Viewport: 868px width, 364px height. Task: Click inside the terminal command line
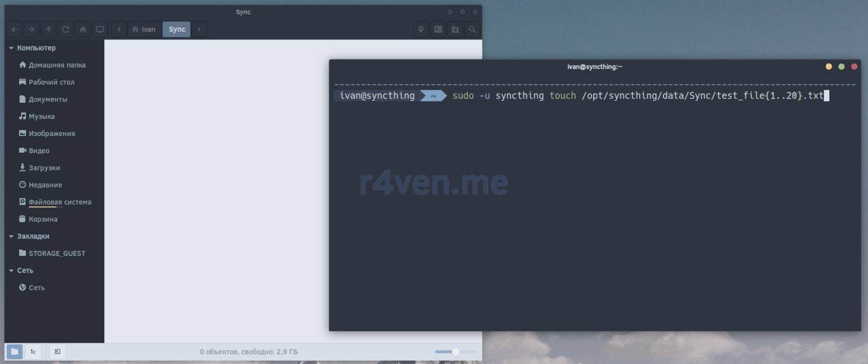(x=579, y=96)
